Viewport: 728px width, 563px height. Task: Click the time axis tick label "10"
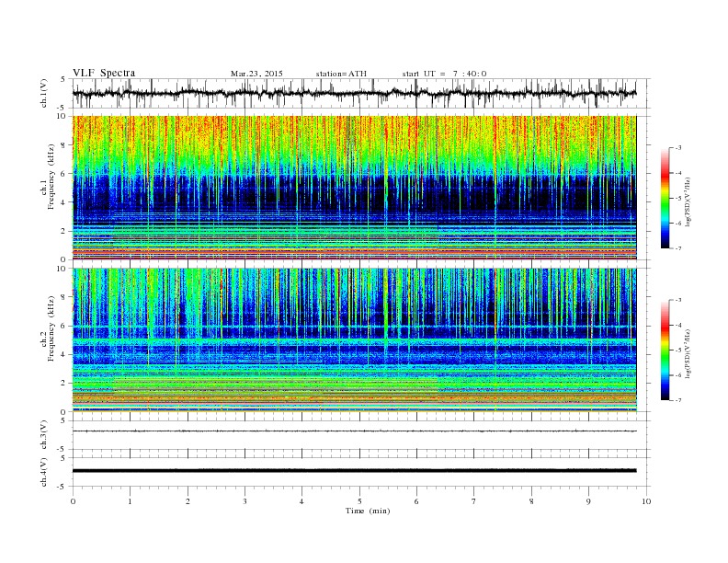click(x=646, y=501)
